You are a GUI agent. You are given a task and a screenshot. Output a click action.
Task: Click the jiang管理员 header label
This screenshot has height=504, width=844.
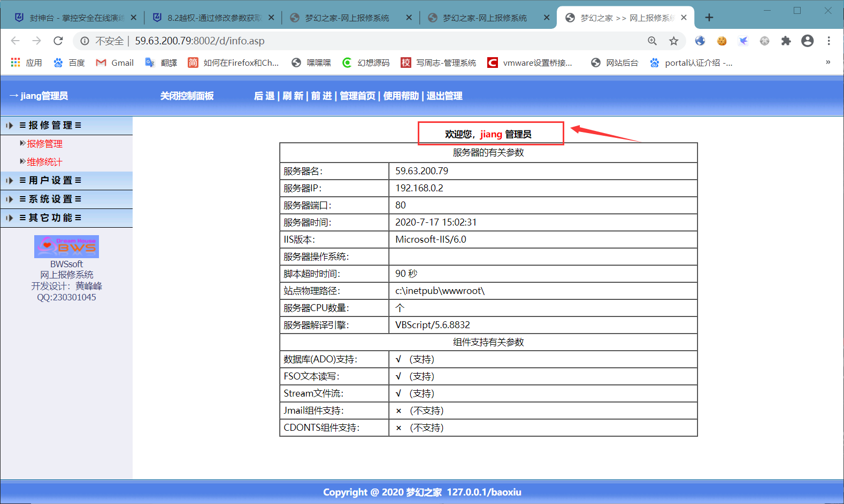[44, 96]
